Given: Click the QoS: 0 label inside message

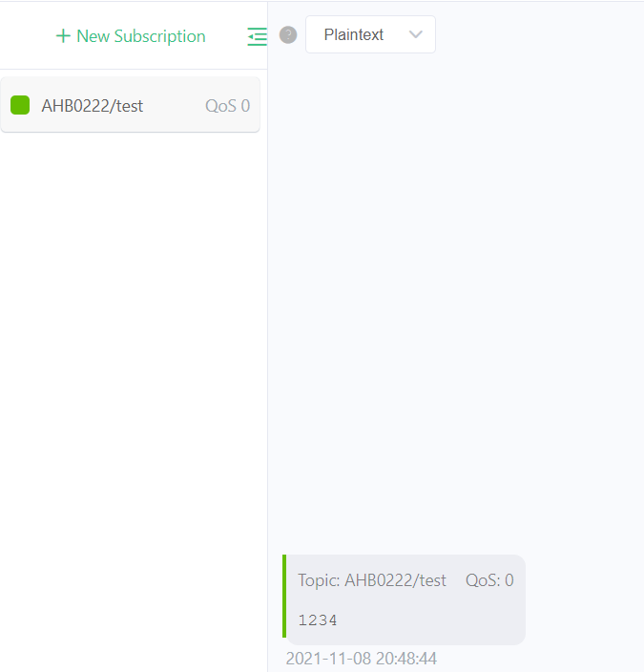Looking at the screenshot, I should pos(489,580).
